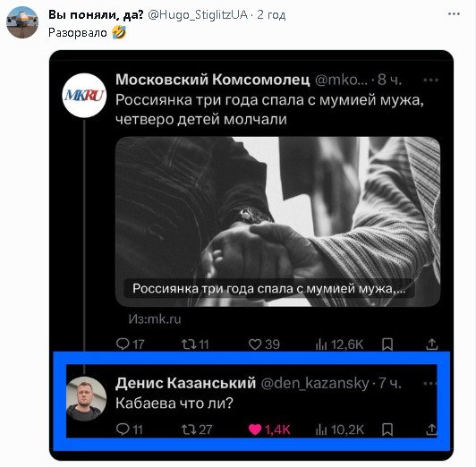Unlike the pink heart with 1,4K likes
The width and height of the screenshot is (476, 467).
tap(255, 429)
